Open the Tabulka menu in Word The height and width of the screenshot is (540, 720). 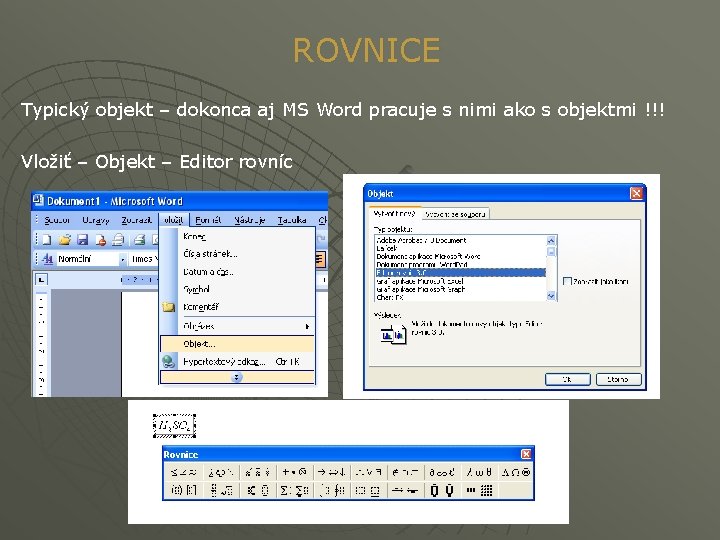(x=292, y=220)
